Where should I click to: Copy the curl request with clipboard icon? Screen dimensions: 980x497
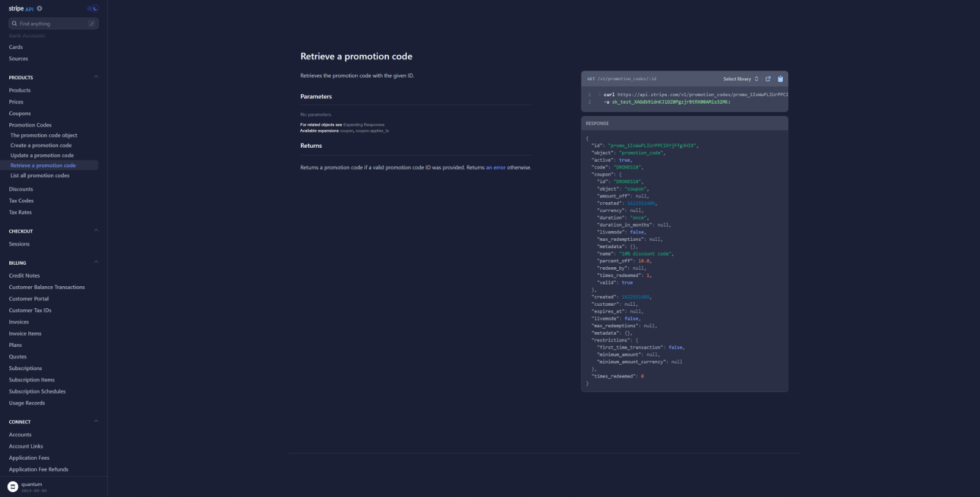[x=780, y=79]
